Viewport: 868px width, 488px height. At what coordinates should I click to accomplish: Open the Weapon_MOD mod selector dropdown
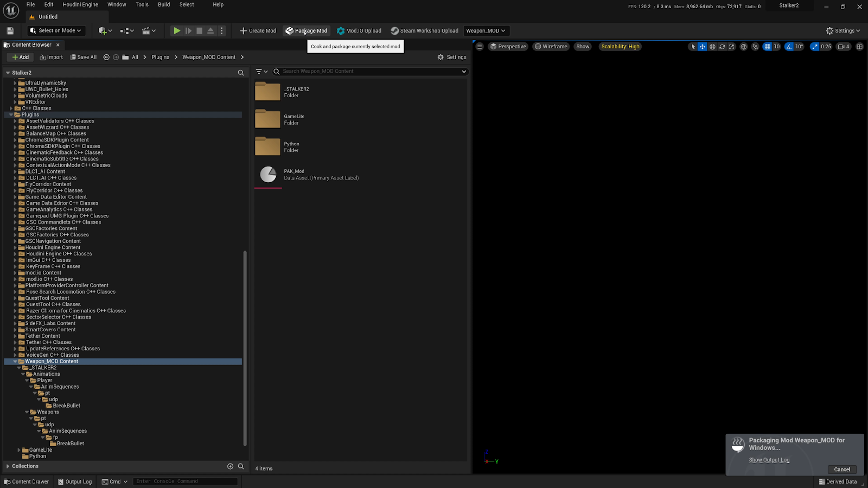(486, 31)
